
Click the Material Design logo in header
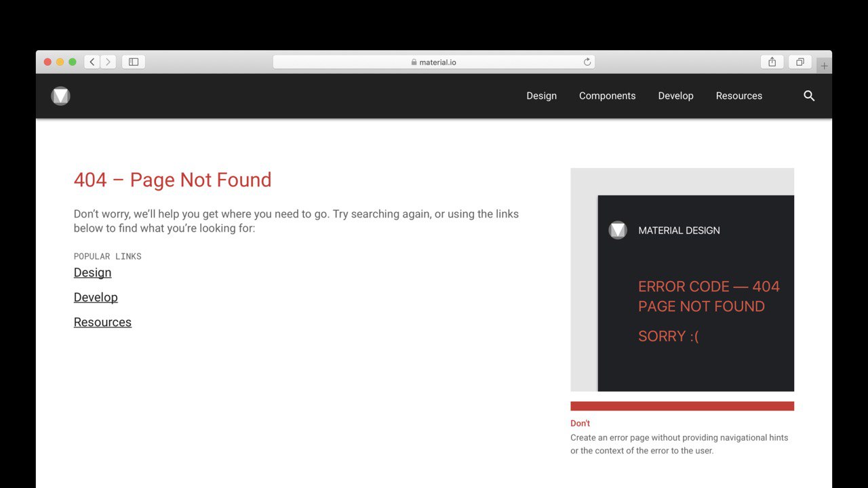pos(60,96)
